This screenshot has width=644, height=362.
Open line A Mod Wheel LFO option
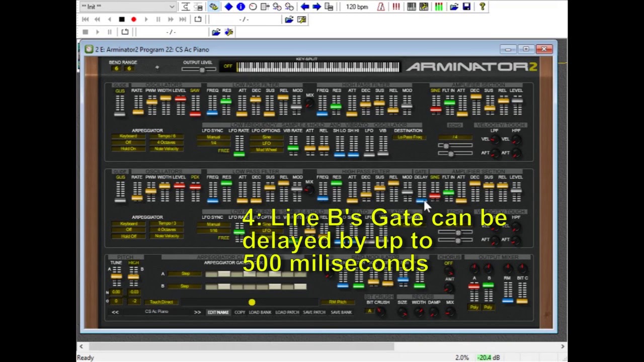point(267,149)
